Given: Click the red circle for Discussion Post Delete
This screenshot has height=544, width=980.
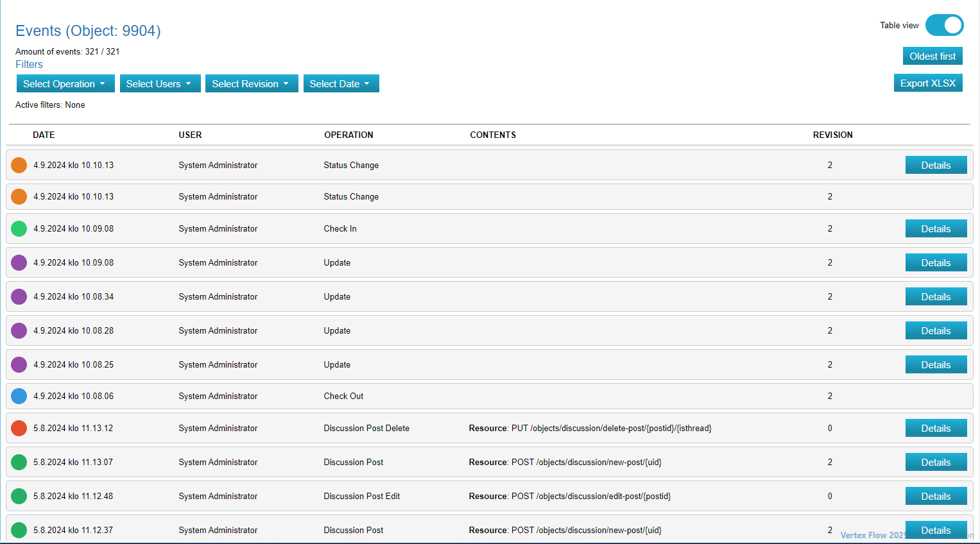Looking at the screenshot, I should 19,428.
